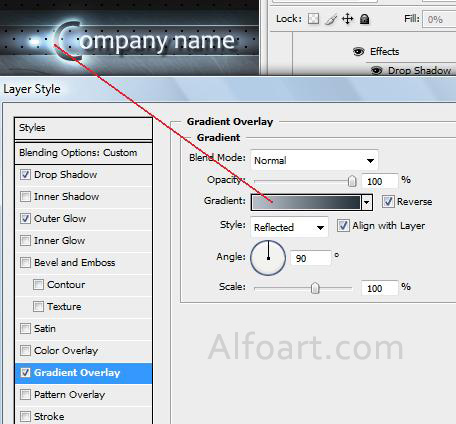The height and width of the screenshot is (424, 456).
Task: Click the lock transparent pixels icon
Action: click(313, 19)
